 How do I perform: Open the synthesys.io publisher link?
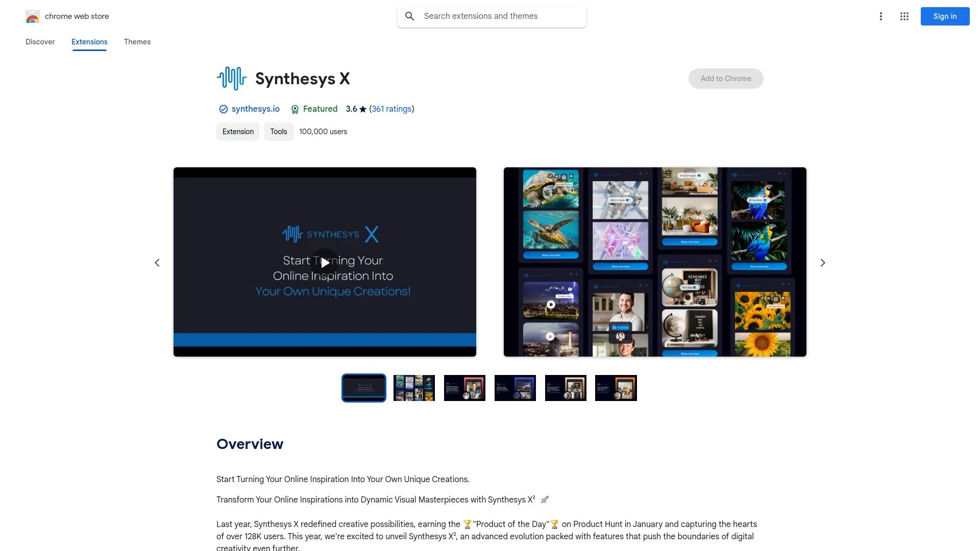[255, 109]
